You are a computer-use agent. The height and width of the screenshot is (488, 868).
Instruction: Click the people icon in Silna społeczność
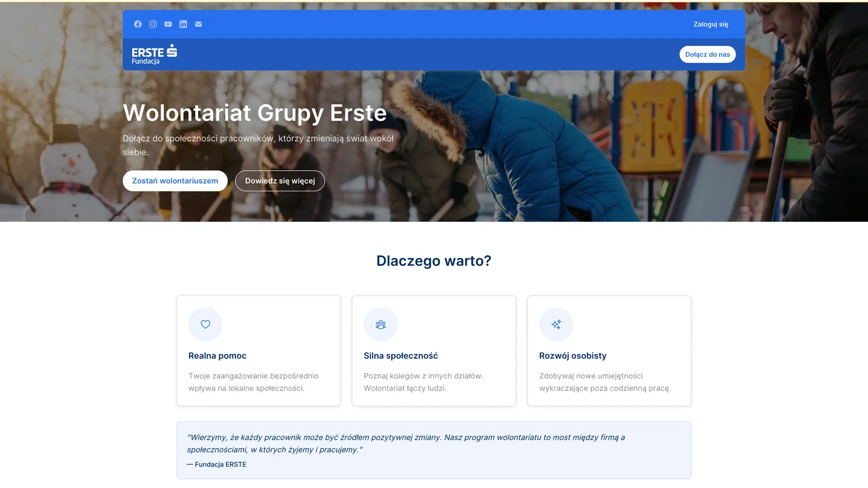click(x=381, y=324)
